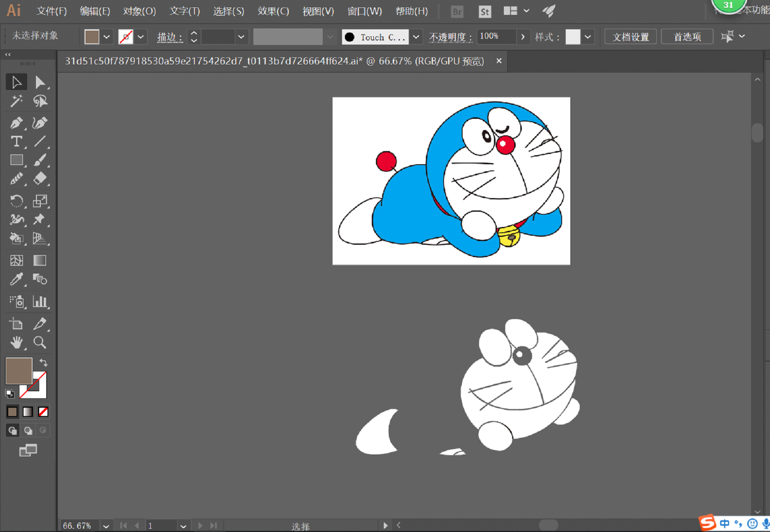Select the Line Segment tool
Screen dimensions: 770x532
(x=40, y=142)
